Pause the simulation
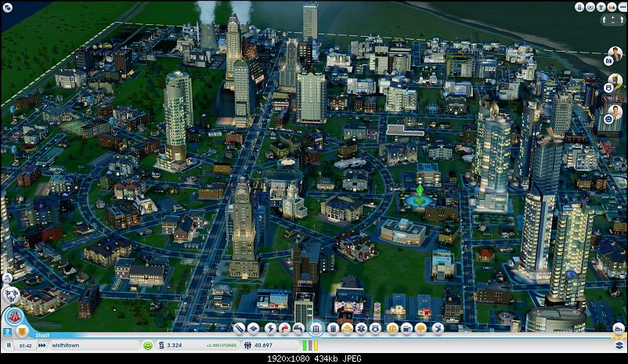Viewport: 628px width, 364px height. [x=9, y=345]
